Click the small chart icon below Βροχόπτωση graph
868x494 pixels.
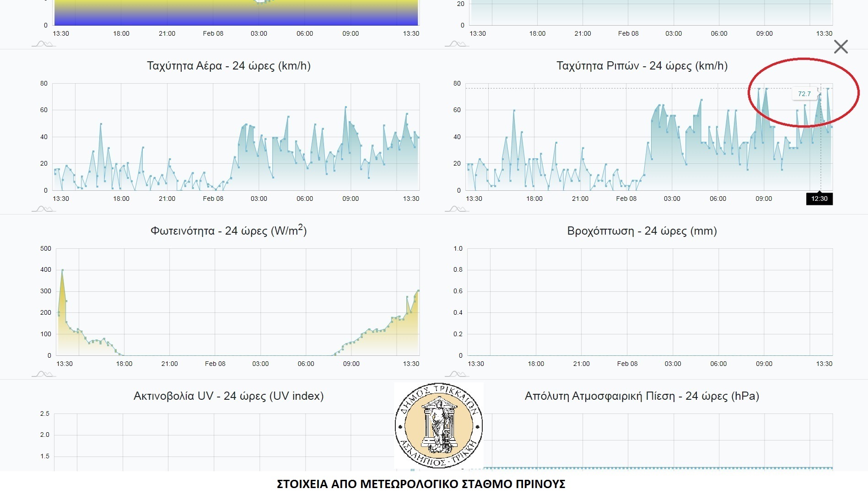click(456, 374)
